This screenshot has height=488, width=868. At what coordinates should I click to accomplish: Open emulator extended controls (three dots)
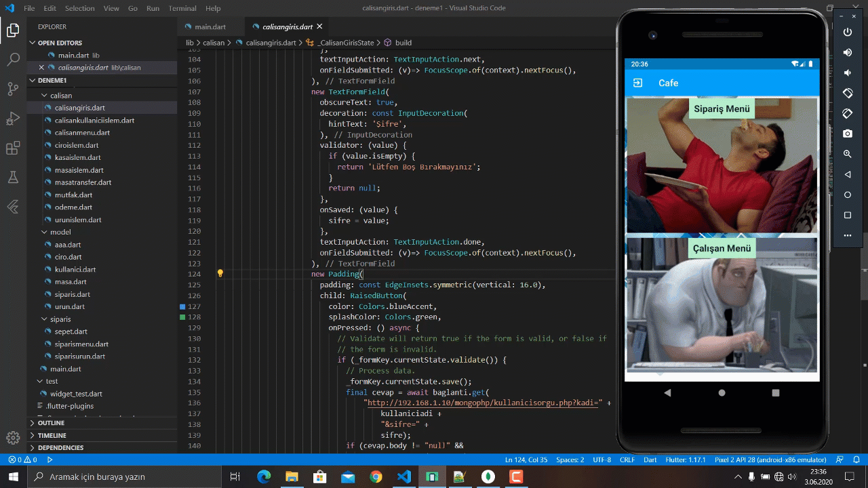click(x=847, y=236)
